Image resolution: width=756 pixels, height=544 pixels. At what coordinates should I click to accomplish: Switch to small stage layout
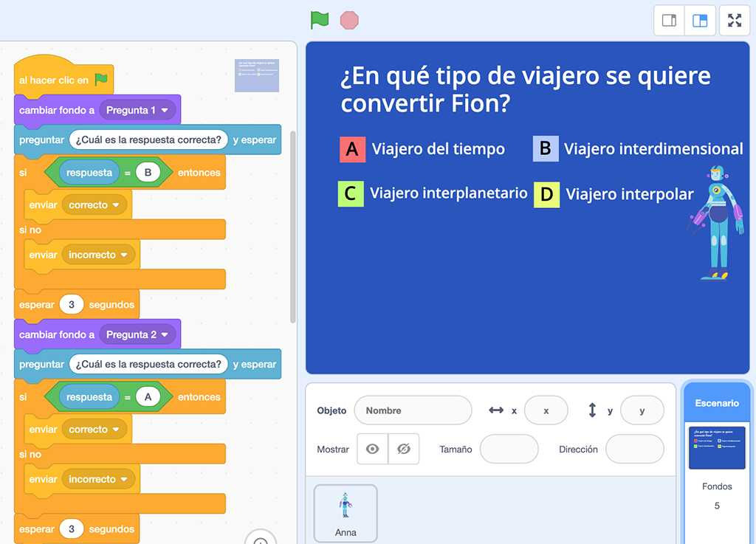670,21
